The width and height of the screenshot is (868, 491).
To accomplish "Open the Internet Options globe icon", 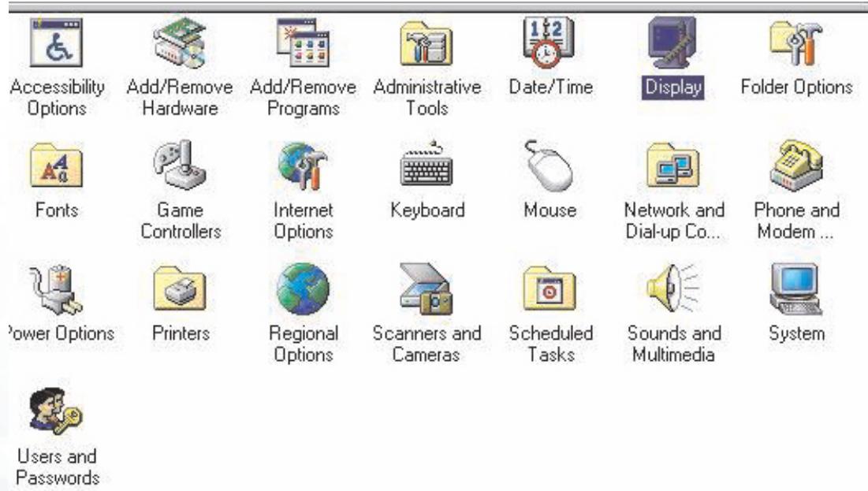I will click(303, 165).
